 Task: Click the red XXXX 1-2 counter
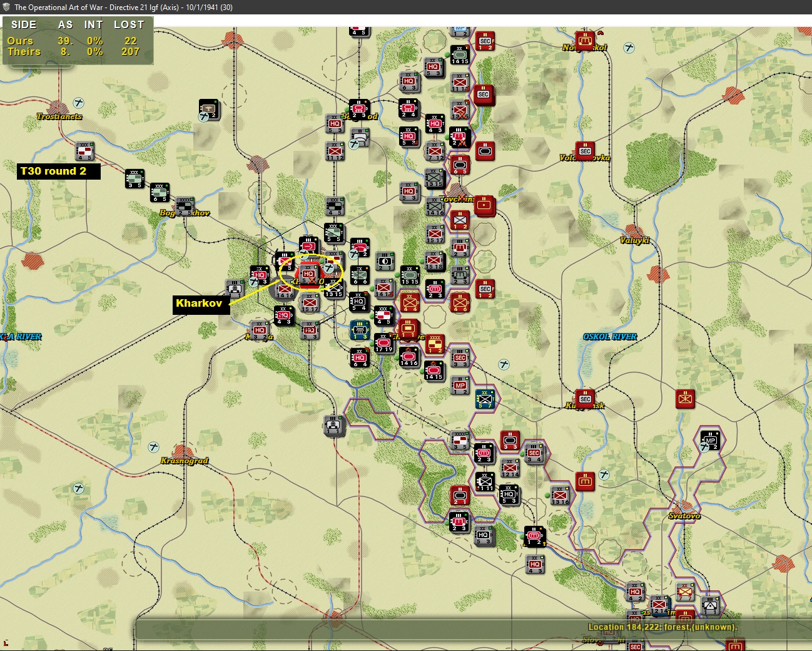[435, 344]
